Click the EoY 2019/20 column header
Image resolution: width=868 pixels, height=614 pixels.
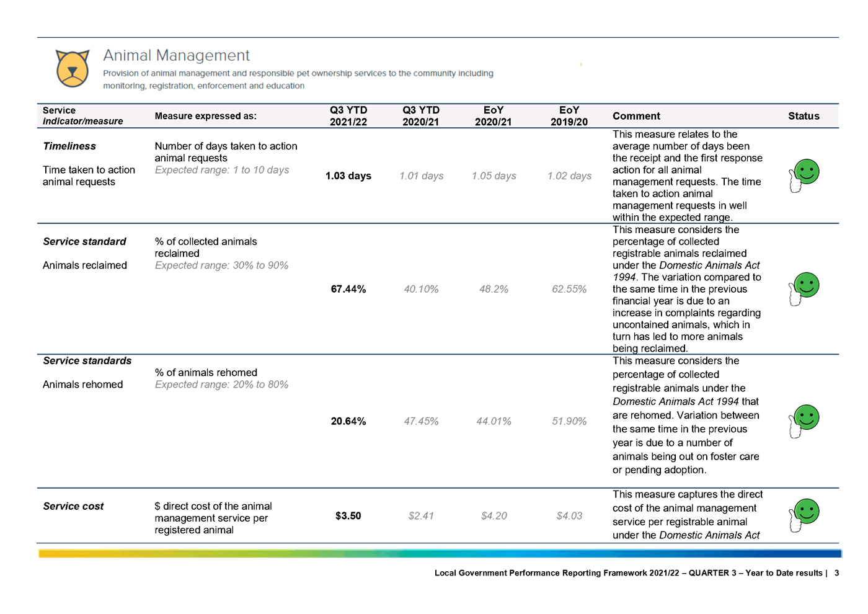point(569,116)
